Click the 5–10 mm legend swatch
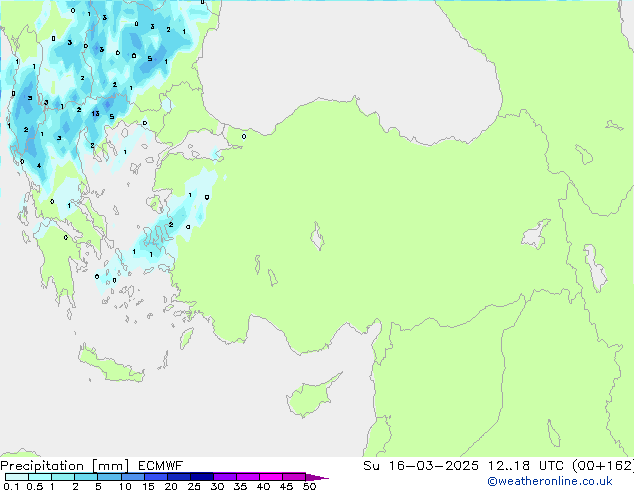 tap(109, 477)
